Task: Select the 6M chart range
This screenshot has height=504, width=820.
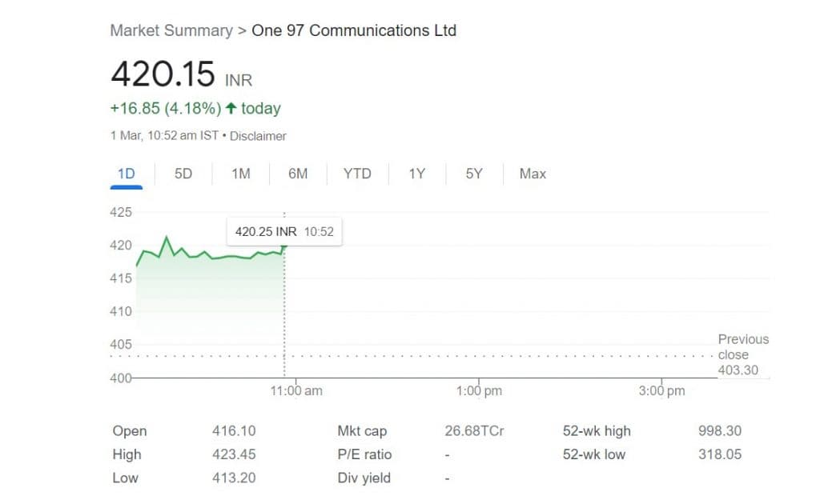Action: point(298,174)
